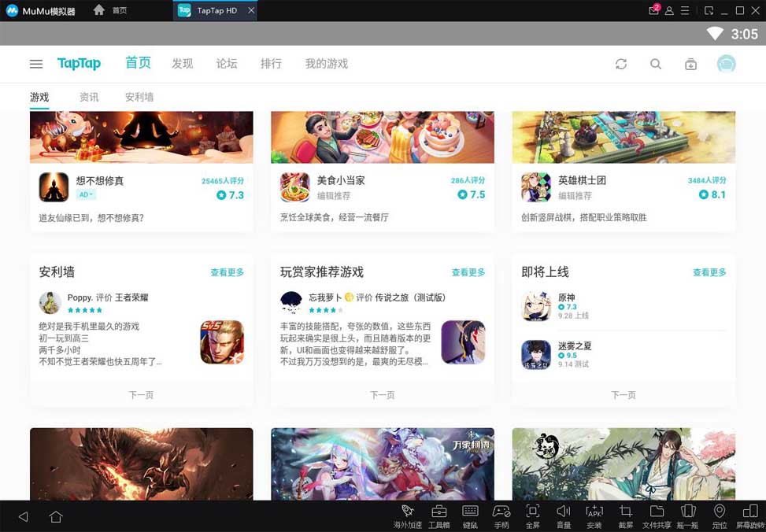Expand the AD dropdown under 想不想修真

pos(86,194)
